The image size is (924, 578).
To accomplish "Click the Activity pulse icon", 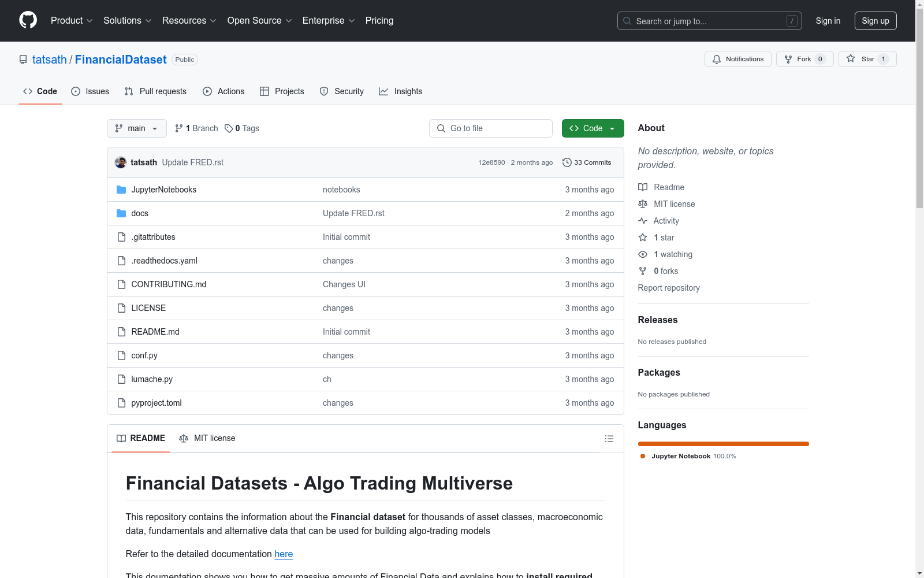I will pos(643,221).
